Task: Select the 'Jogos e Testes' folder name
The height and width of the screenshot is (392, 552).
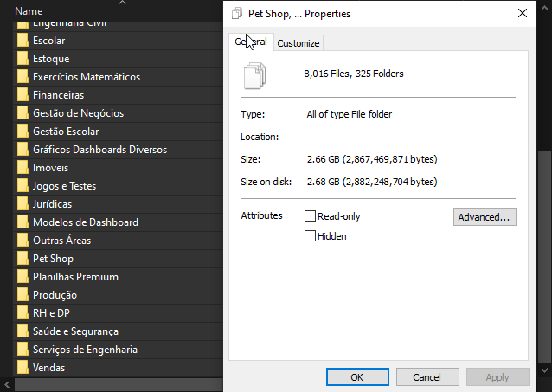Action: (x=64, y=186)
